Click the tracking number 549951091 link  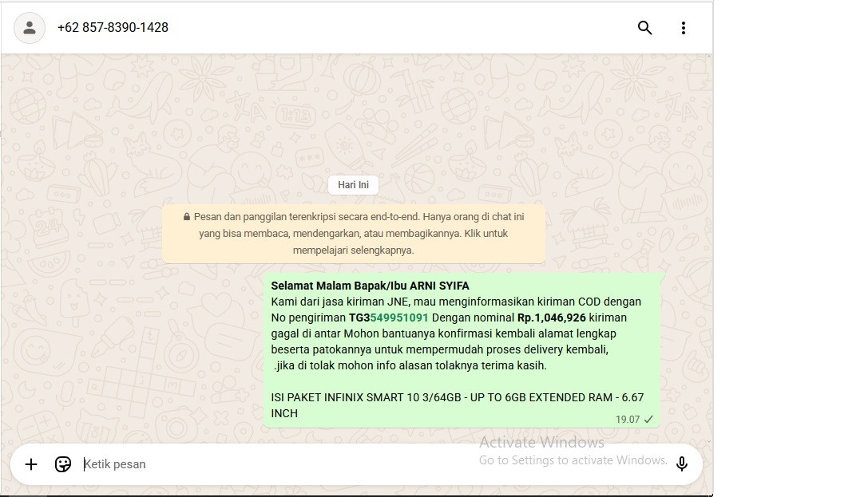click(x=399, y=318)
